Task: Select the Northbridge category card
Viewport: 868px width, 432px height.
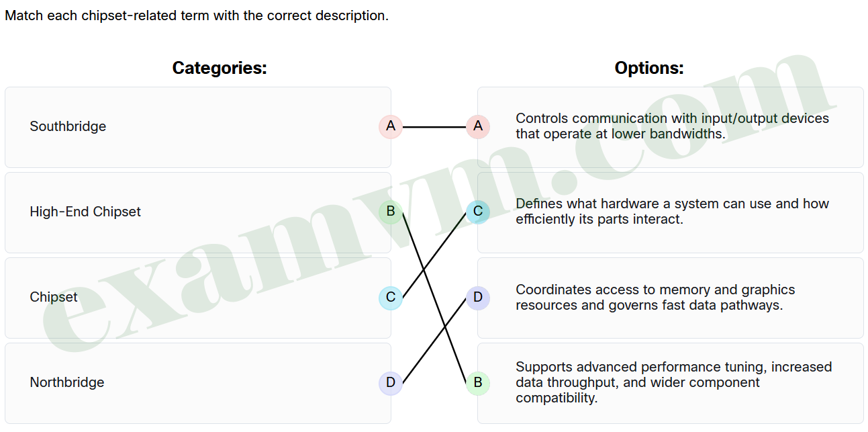Action: 198,382
